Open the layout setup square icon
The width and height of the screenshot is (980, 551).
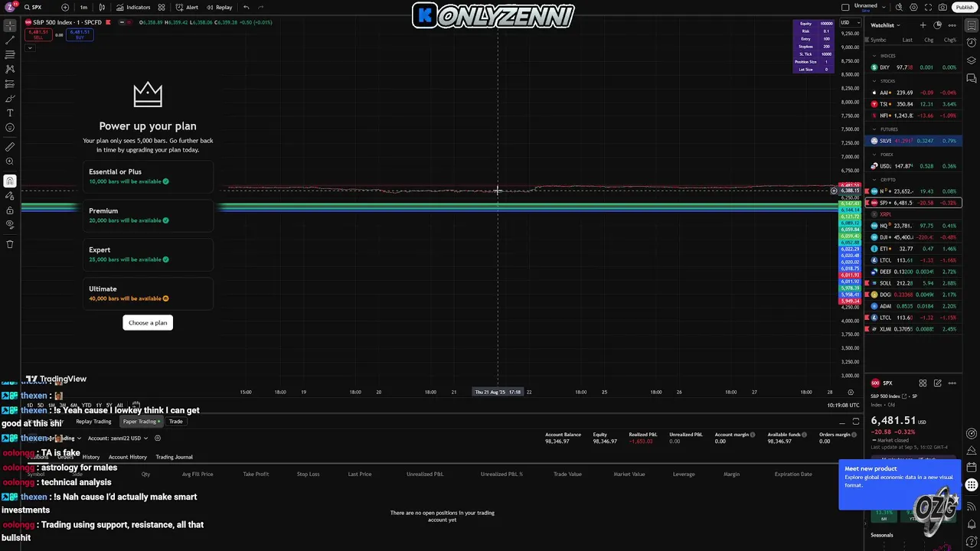click(845, 7)
